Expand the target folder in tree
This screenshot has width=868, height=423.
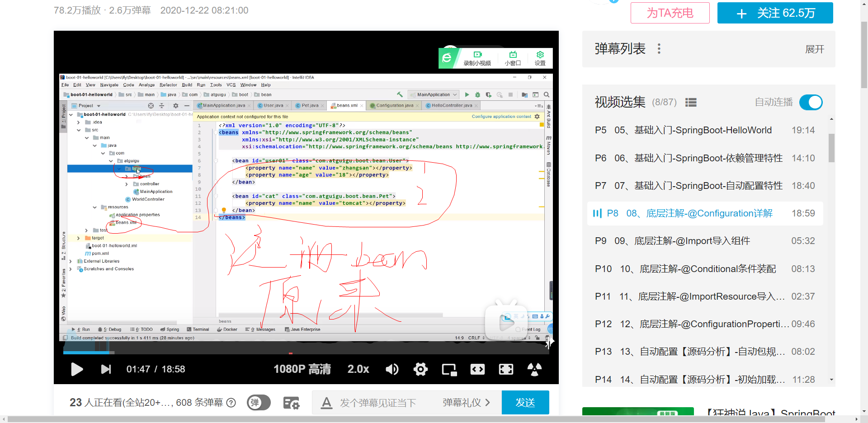pos(78,238)
